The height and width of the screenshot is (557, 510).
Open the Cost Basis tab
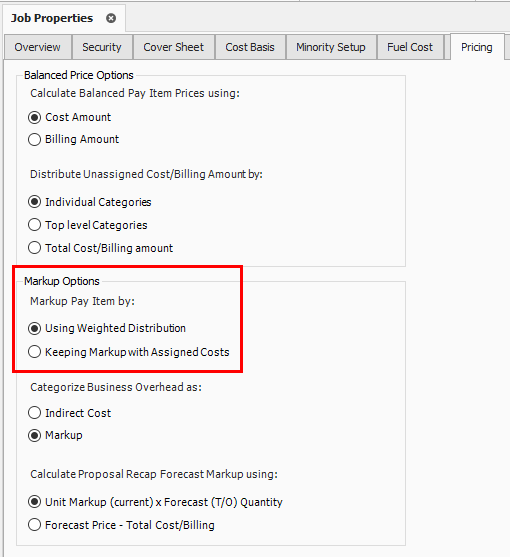click(250, 47)
